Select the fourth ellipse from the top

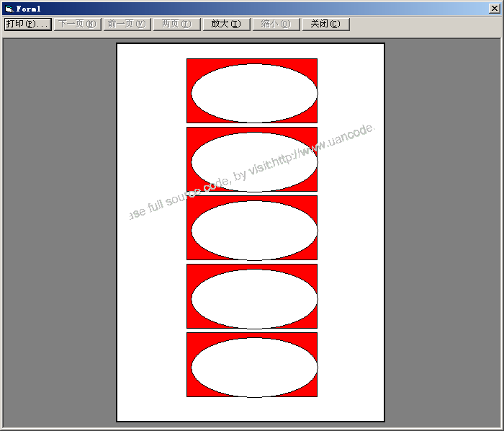pos(254,298)
